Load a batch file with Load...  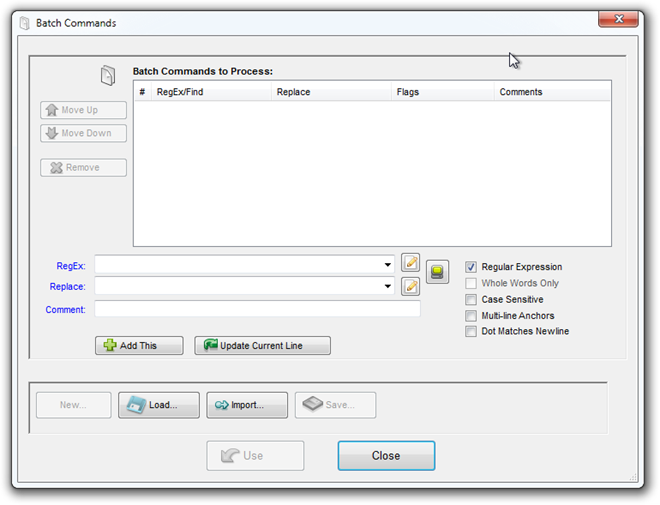[159, 405]
